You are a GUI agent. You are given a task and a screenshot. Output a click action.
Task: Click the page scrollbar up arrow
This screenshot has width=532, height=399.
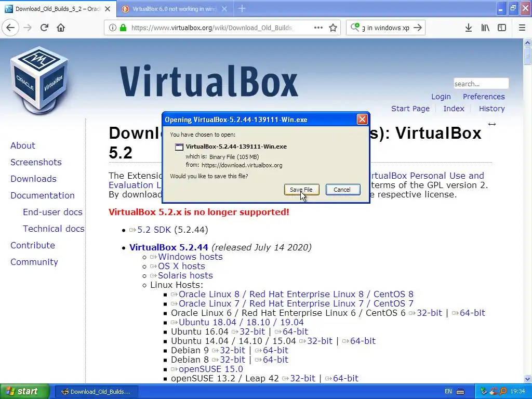527,43
